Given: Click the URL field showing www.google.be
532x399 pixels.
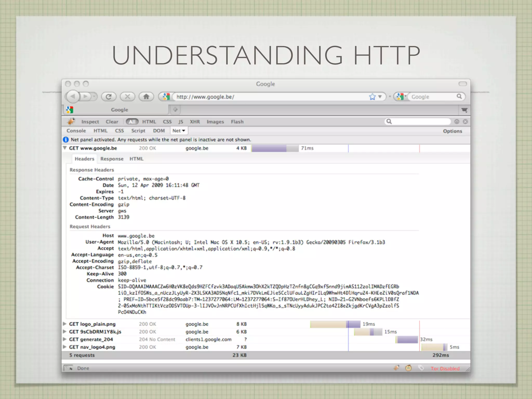Looking at the screenshot, I should point(270,97).
